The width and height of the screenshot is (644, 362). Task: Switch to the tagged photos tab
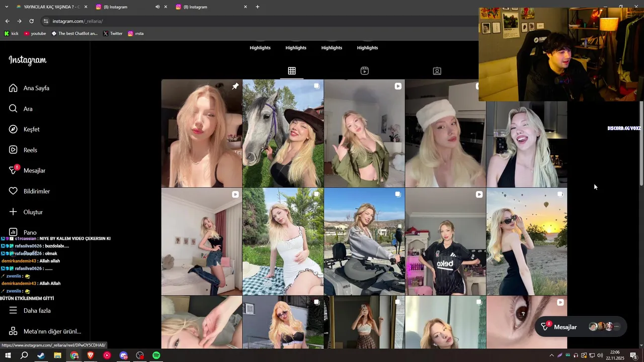coord(437,71)
